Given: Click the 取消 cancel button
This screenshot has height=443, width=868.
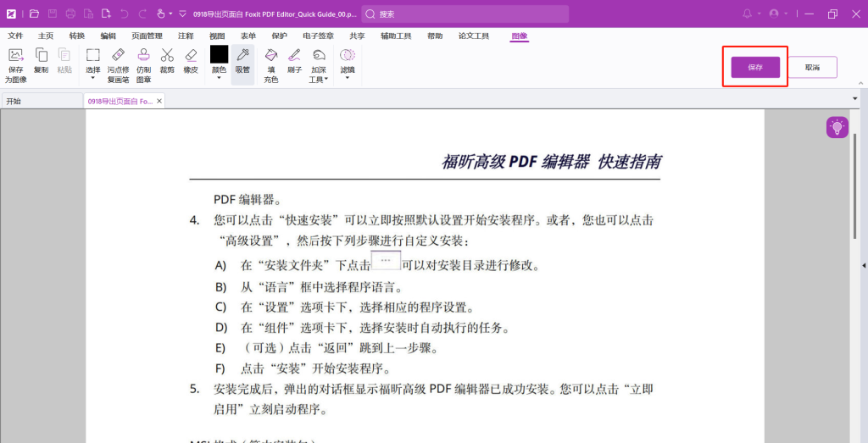Looking at the screenshot, I should (x=813, y=68).
